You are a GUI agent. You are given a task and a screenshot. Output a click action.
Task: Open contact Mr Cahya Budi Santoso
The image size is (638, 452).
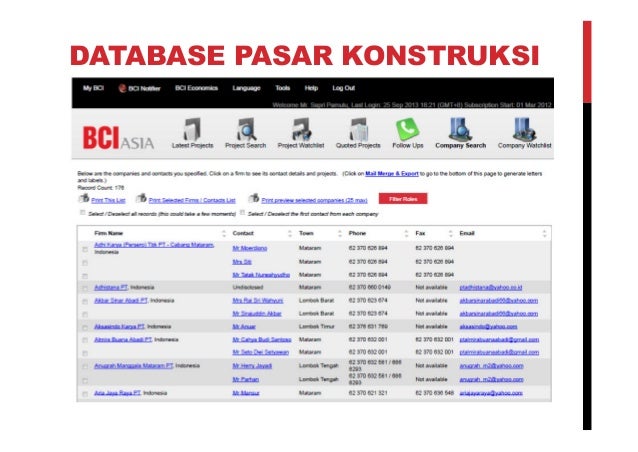pos(262,339)
